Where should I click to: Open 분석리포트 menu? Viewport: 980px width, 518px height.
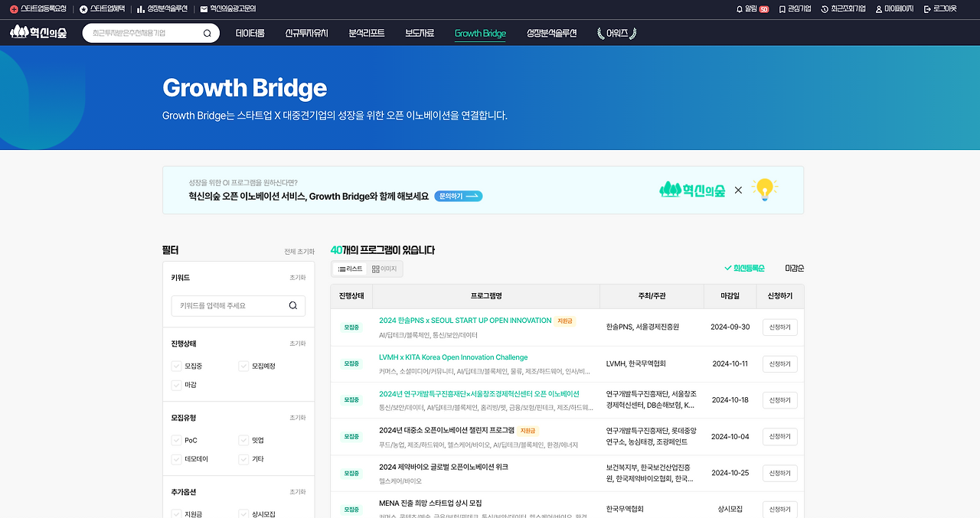366,34
